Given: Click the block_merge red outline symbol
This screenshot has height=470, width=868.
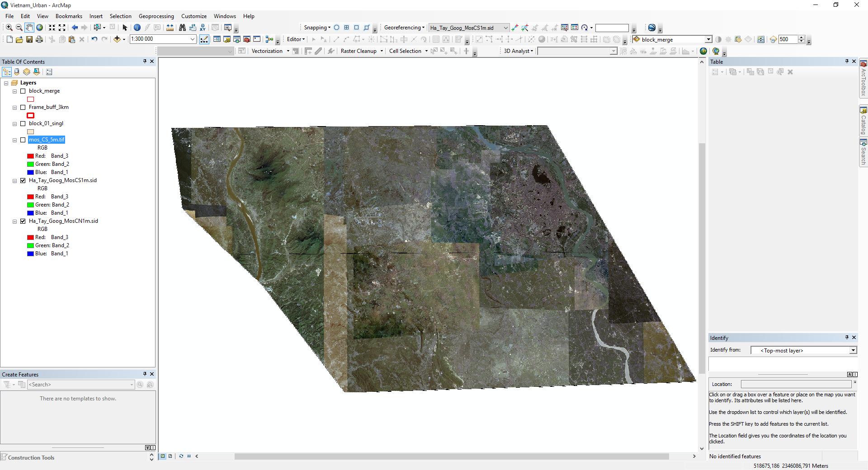Looking at the screenshot, I should pos(31,99).
